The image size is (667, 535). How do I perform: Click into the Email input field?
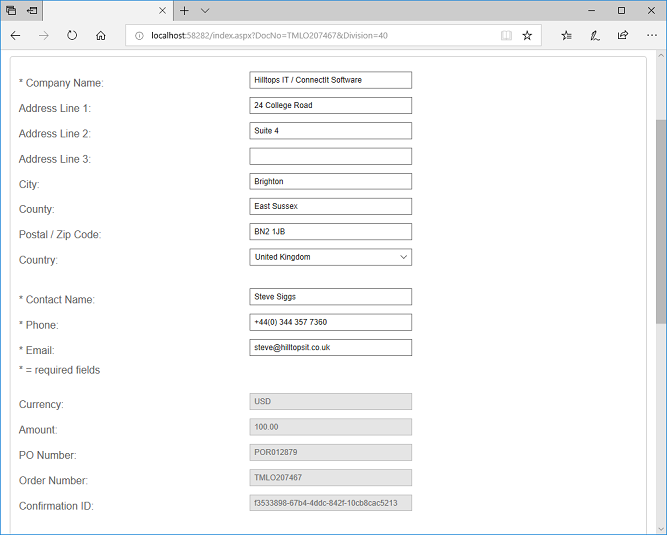[330, 347]
